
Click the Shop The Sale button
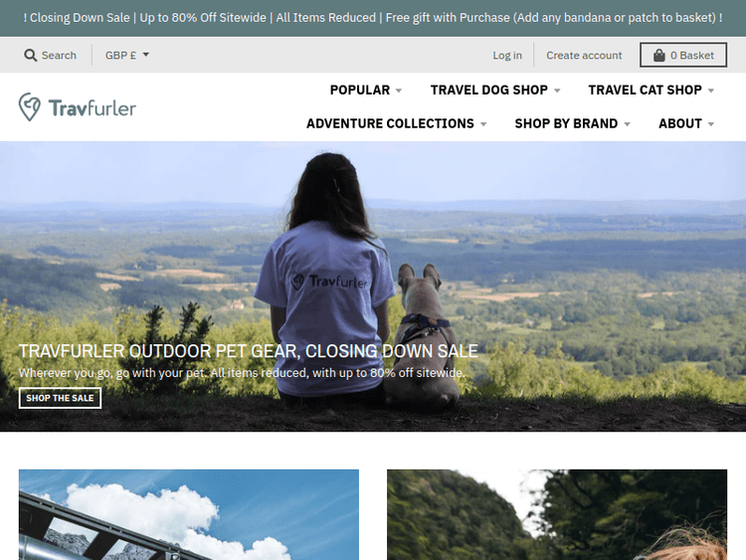[60, 398]
